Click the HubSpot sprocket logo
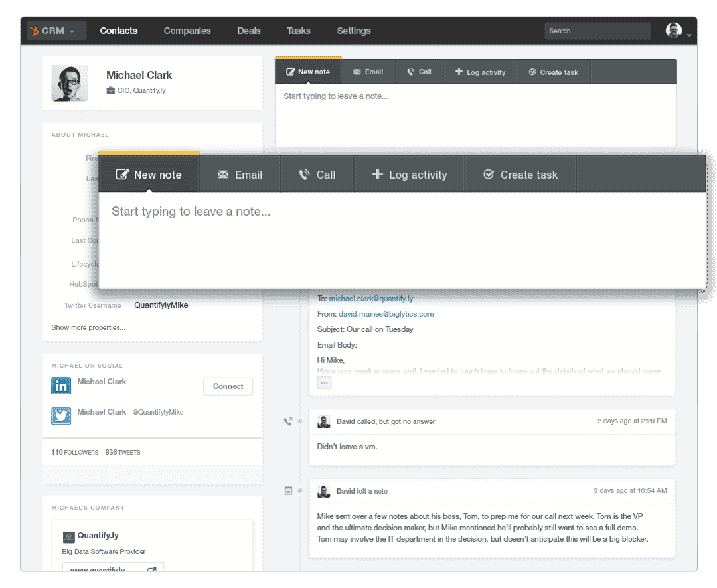 point(35,31)
